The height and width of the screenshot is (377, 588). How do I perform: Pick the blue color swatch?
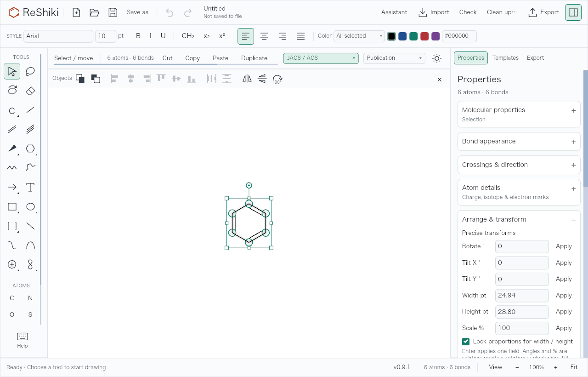click(x=402, y=36)
